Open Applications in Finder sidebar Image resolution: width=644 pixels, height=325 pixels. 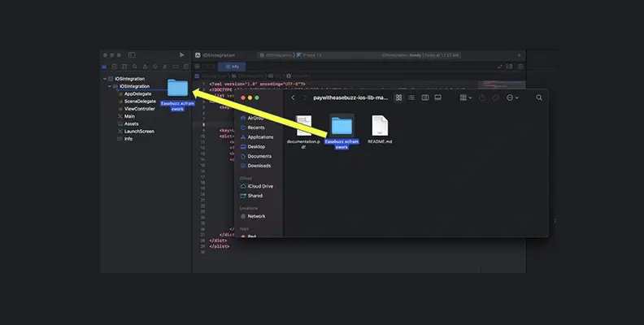tap(261, 137)
